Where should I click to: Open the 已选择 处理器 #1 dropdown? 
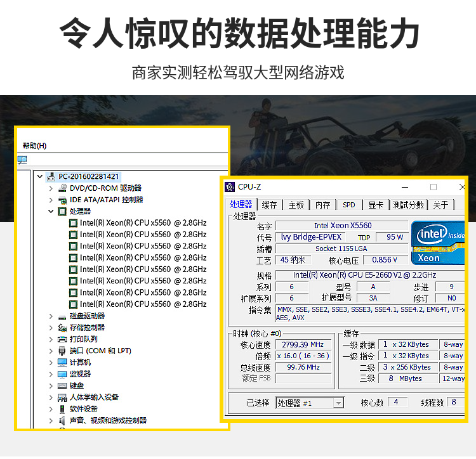[x=338, y=403]
